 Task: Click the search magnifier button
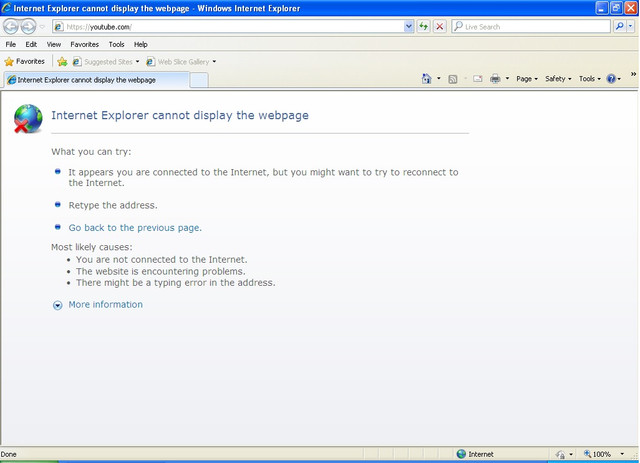[620, 27]
